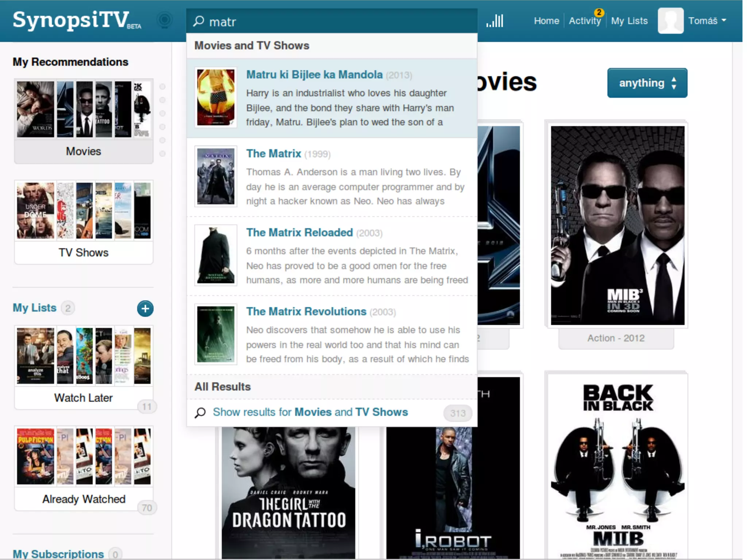Open The Matrix Reloaded search suggestion
Screen dimensions: 747x560
click(299, 233)
